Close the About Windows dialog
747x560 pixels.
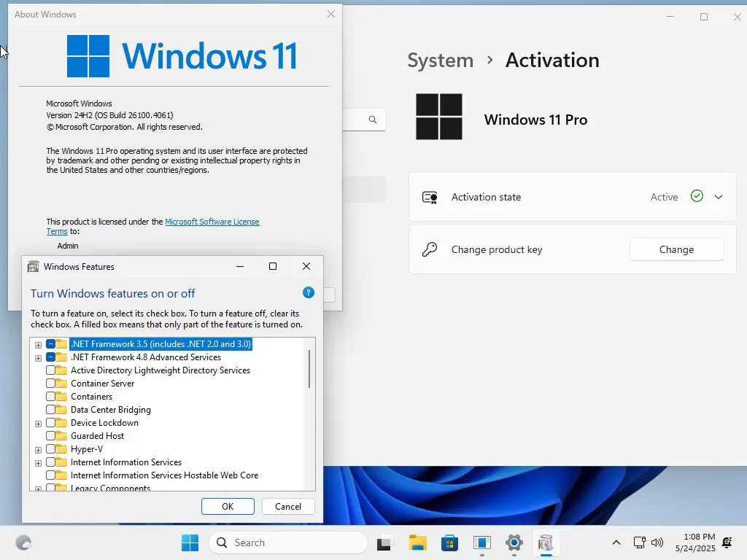(x=331, y=15)
